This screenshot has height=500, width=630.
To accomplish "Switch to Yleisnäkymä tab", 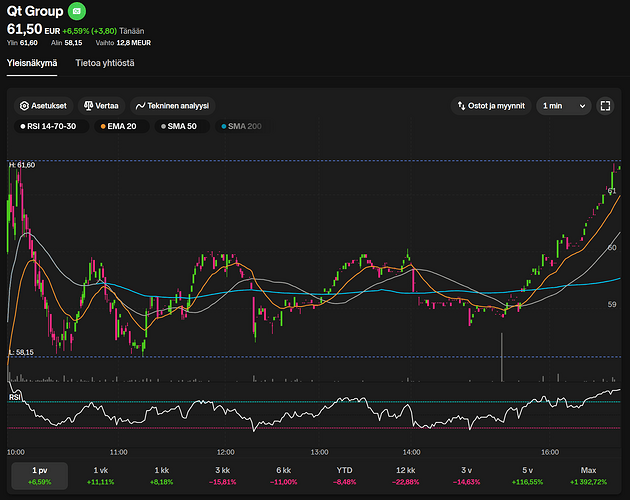I will coord(32,63).
